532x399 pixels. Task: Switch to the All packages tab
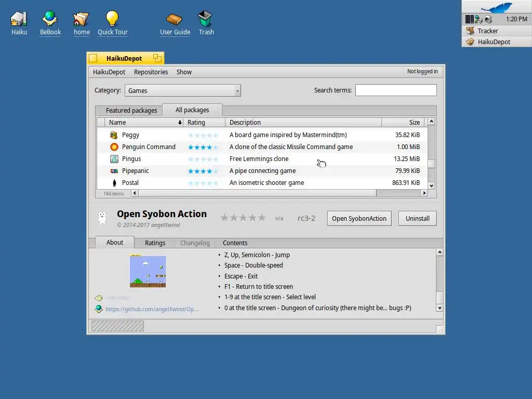(x=192, y=110)
